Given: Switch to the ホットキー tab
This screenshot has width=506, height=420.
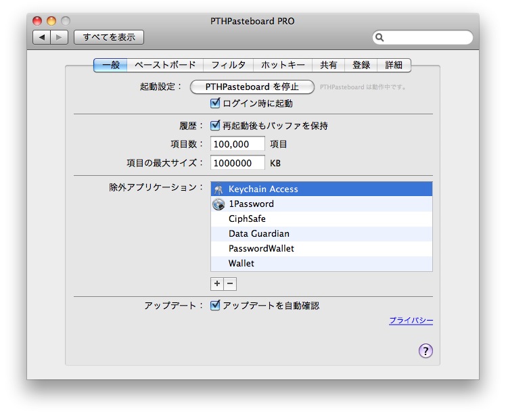Looking at the screenshot, I should tap(283, 65).
